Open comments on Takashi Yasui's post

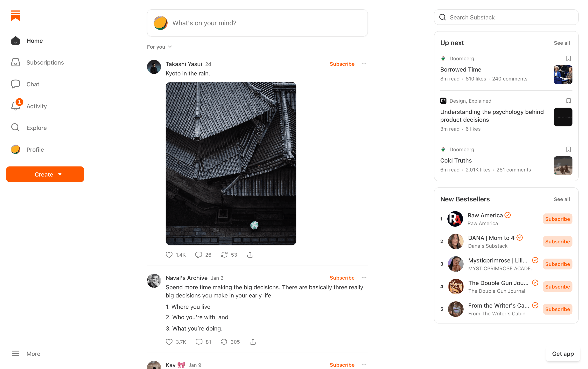pos(199,255)
